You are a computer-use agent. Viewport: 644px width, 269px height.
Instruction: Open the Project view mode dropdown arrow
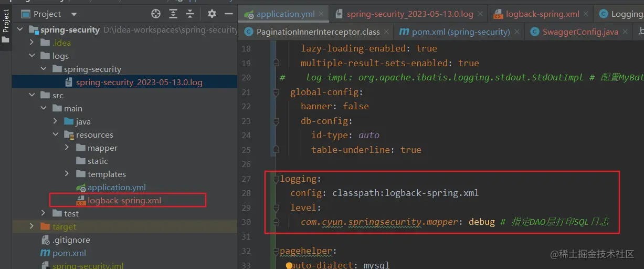point(73,14)
